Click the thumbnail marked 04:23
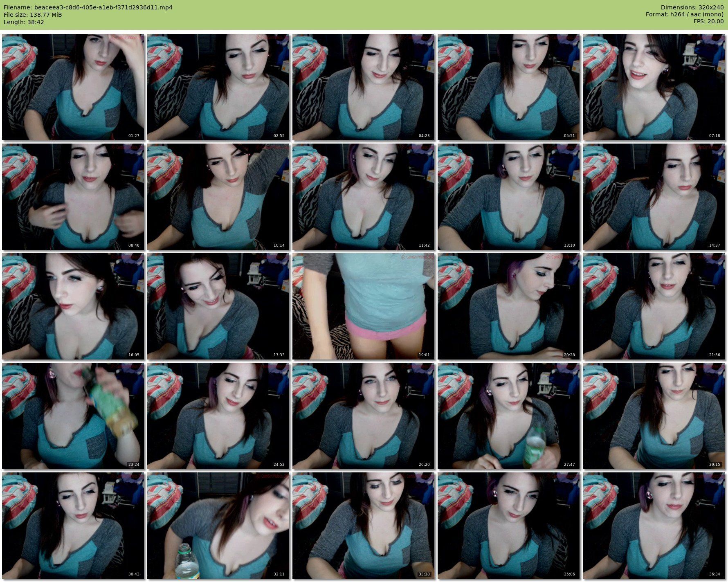 coord(363,87)
